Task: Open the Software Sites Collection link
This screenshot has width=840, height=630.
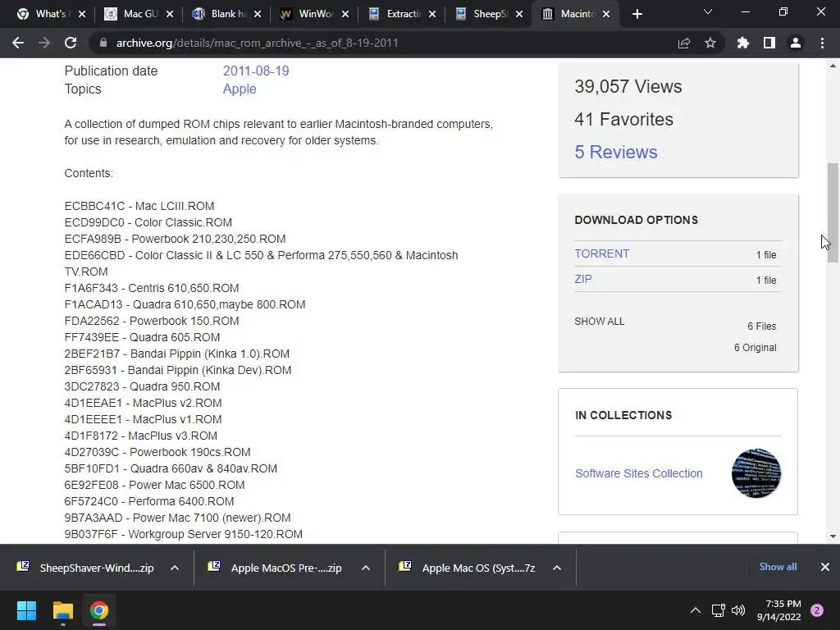Action: 638,473
